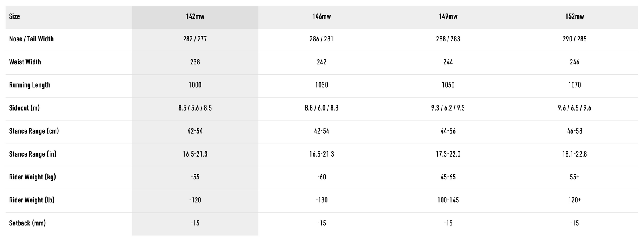Click the Stance Range (in) label
The height and width of the screenshot is (237, 644).
[x=33, y=154]
